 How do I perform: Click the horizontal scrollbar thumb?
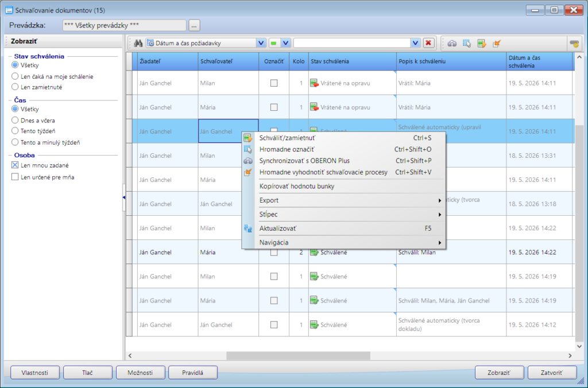coord(298,355)
